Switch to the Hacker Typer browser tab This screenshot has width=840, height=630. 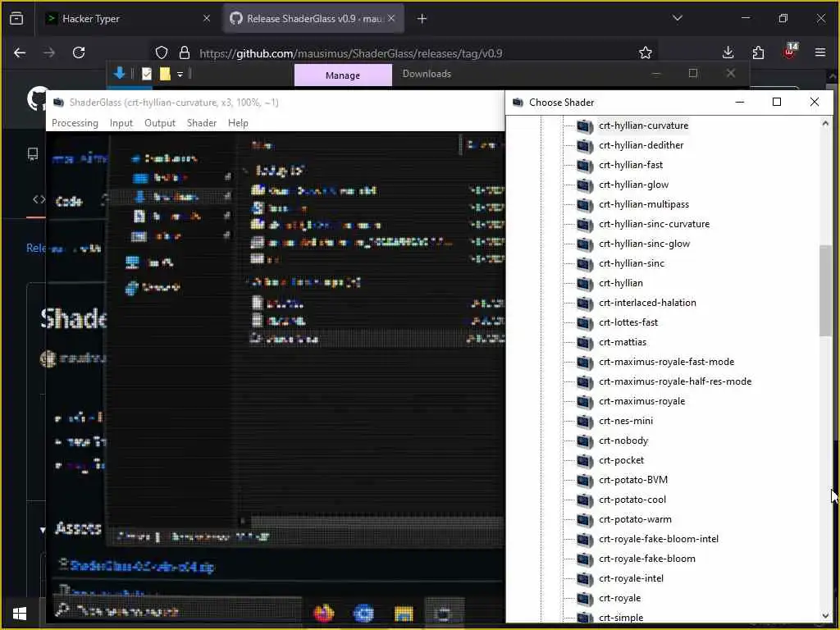coord(129,19)
